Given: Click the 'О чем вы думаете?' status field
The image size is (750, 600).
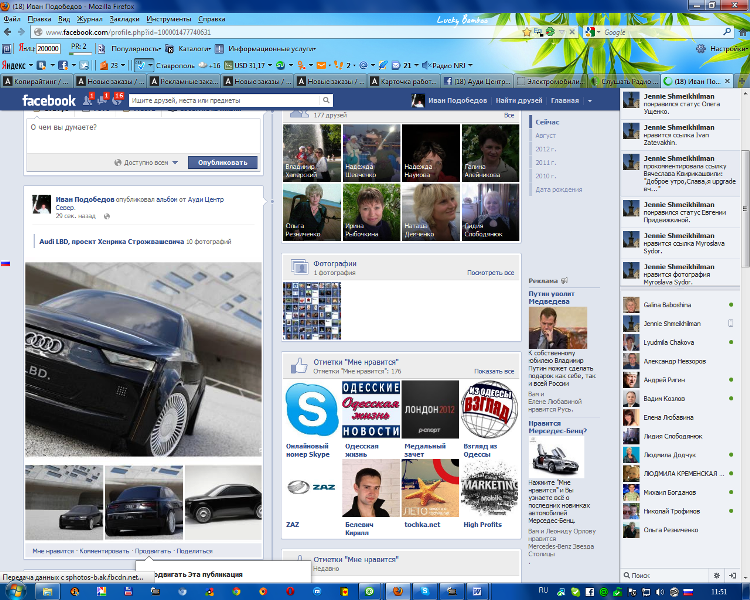Looking at the screenshot, I should 143,135.
